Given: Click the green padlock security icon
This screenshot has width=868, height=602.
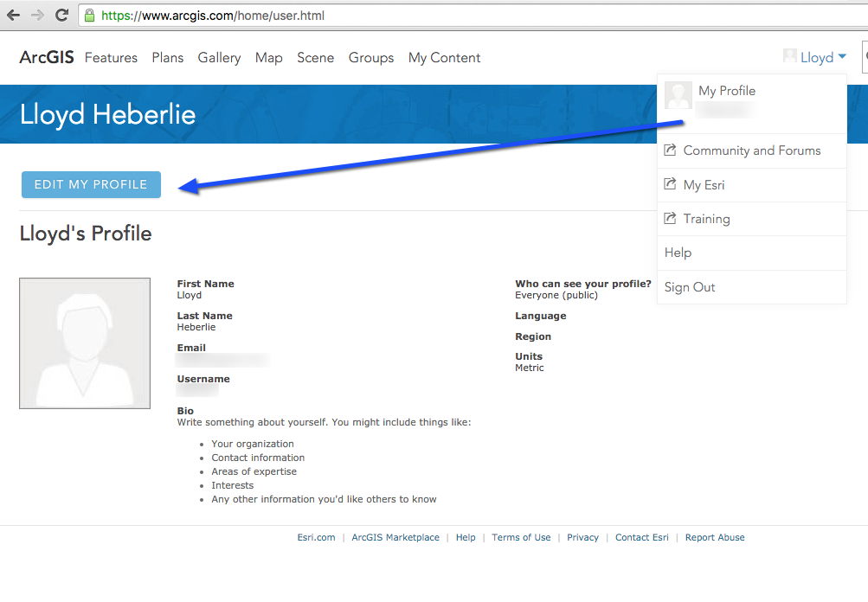Looking at the screenshot, I should click(89, 16).
